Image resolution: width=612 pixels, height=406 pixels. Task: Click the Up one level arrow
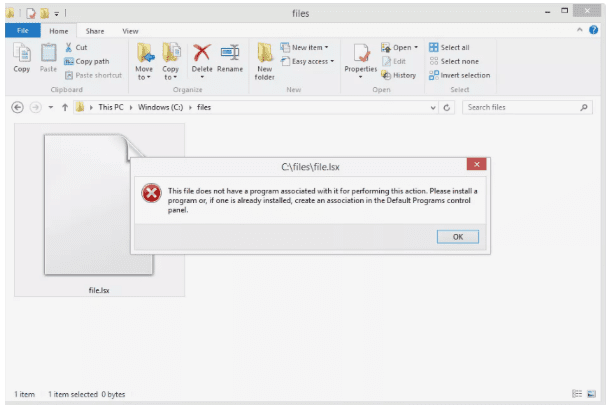(63, 107)
